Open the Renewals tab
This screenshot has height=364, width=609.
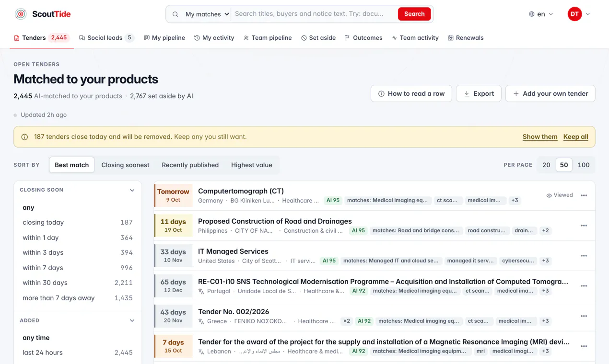pos(466,38)
